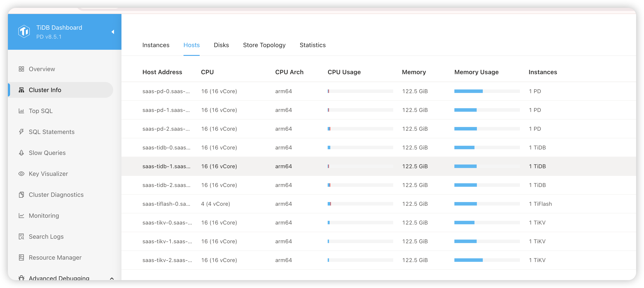Click the Slow Queries rocket icon
The image size is (644, 288).
point(21,153)
